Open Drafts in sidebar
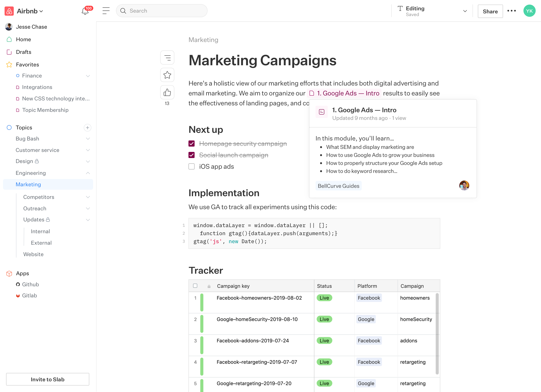The height and width of the screenshot is (392, 541). pyautogui.click(x=24, y=52)
